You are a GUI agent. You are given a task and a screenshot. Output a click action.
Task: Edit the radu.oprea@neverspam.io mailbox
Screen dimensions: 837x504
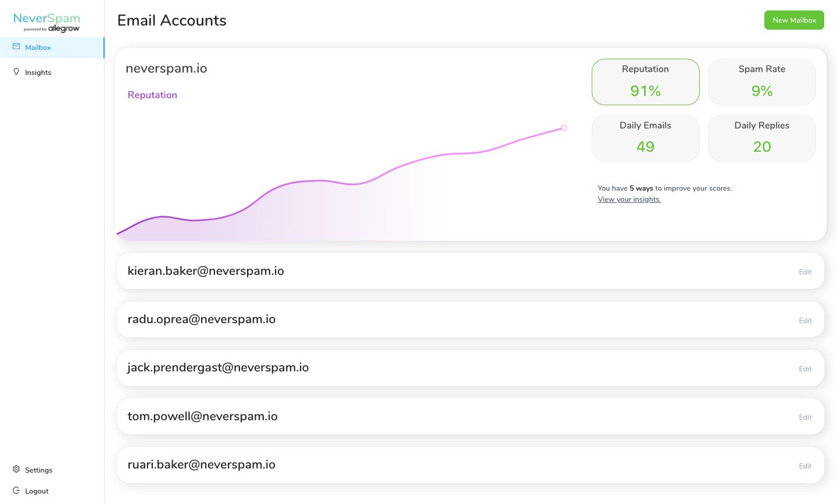[805, 321]
